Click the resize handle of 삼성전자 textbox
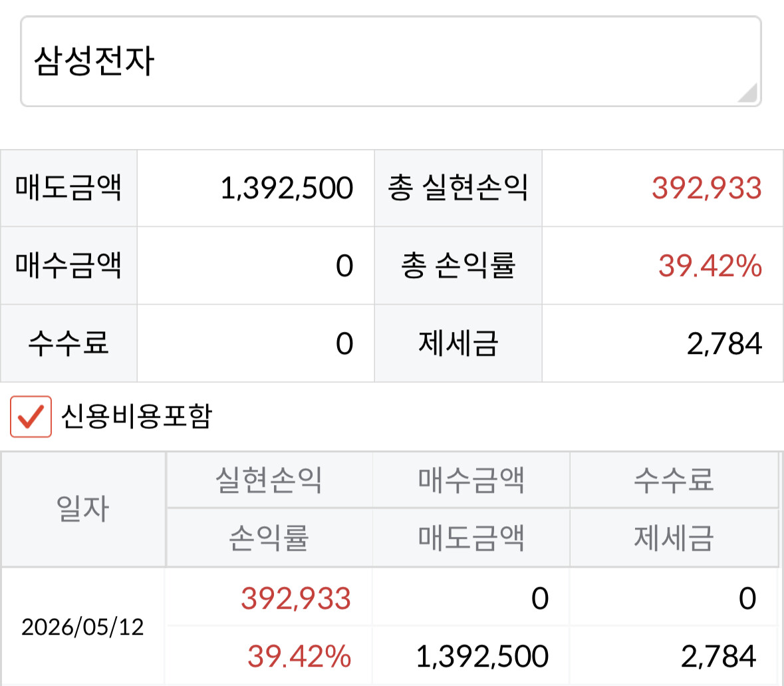This screenshot has width=784, height=686. (x=748, y=93)
